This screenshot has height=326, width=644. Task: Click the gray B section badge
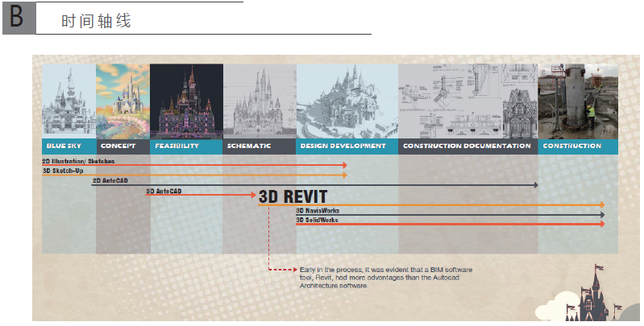click(x=18, y=19)
